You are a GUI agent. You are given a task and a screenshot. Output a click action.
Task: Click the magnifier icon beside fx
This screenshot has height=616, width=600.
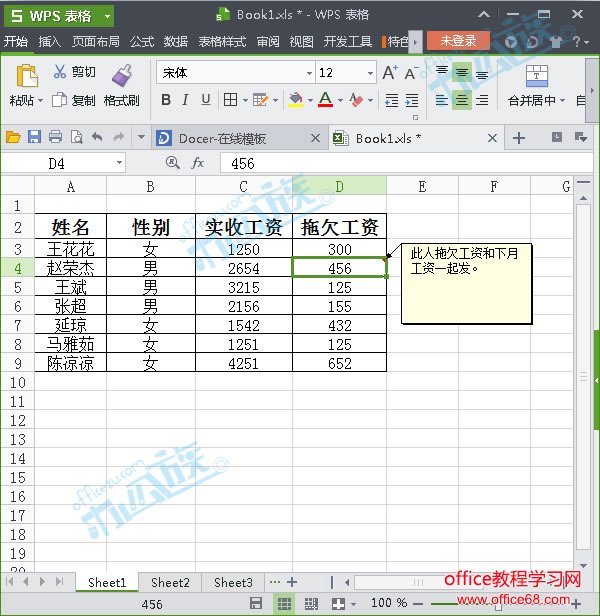tap(172, 162)
